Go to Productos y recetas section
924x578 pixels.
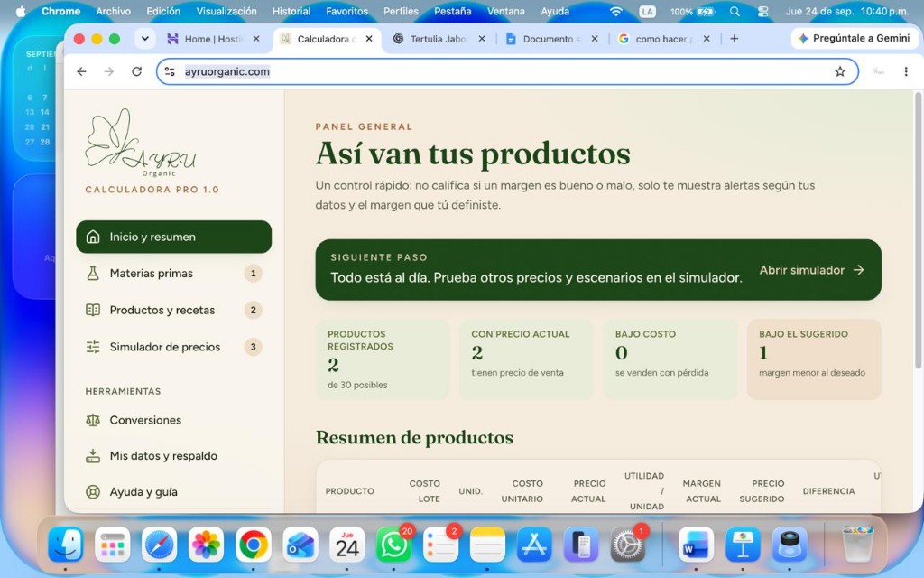[174, 310]
